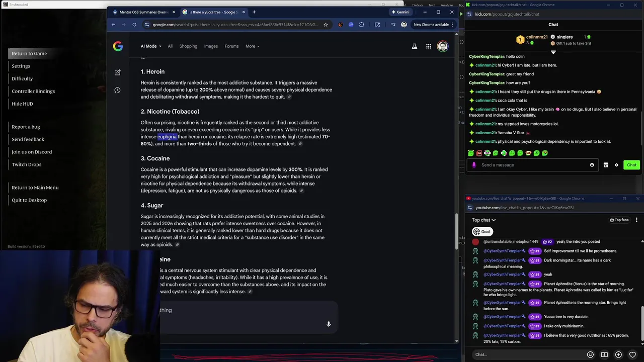Open emoji picker in Kick message box
Viewport: 644px width, 362px height.
tap(592, 165)
